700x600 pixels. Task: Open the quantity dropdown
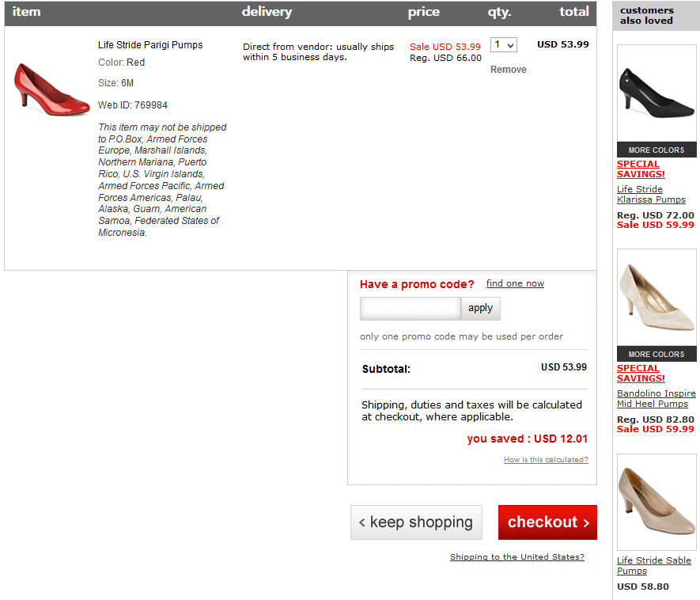(x=503, y=45)
